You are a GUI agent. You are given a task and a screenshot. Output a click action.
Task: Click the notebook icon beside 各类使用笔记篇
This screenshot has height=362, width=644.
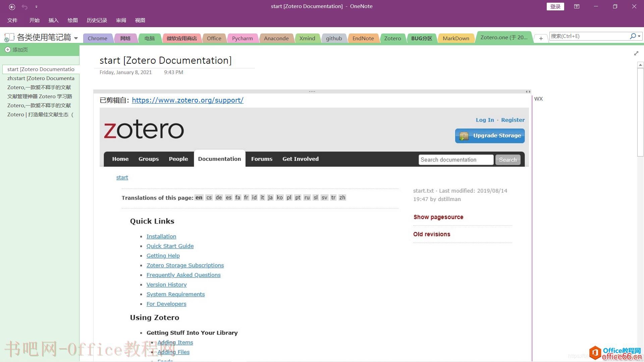pyautogui.click(x=9, y=37)
